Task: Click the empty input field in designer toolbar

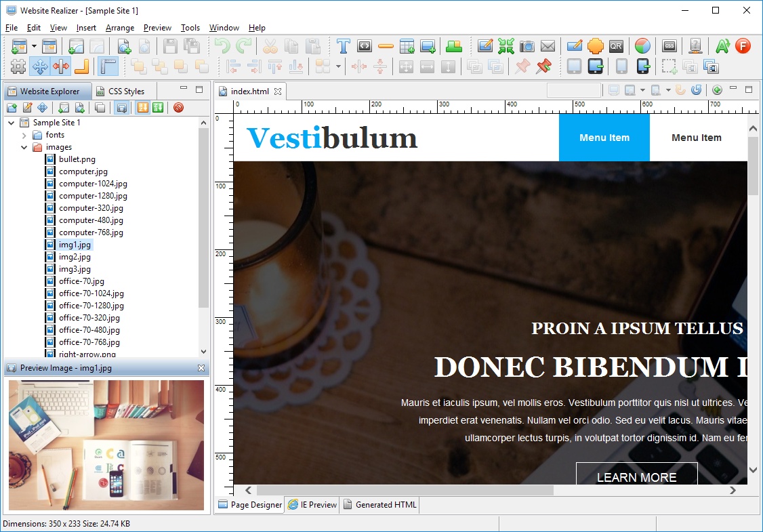Action: pyautogui.click(x=574, y=90)
